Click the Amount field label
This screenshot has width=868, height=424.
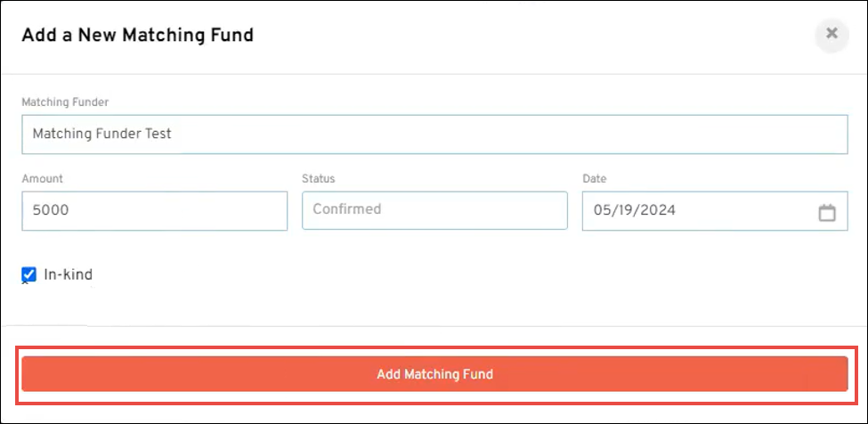point(43,179)
